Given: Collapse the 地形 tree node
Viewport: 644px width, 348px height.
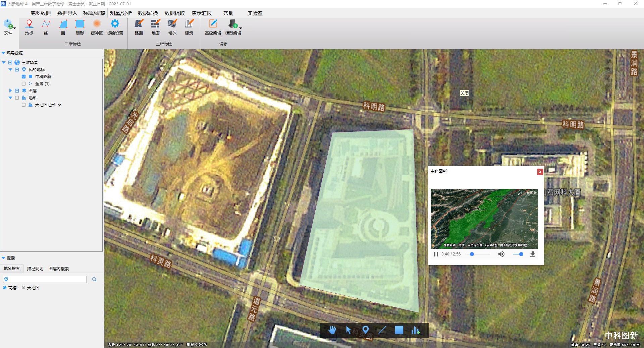Looking at the screenshot, I should (x=10, y=98).
